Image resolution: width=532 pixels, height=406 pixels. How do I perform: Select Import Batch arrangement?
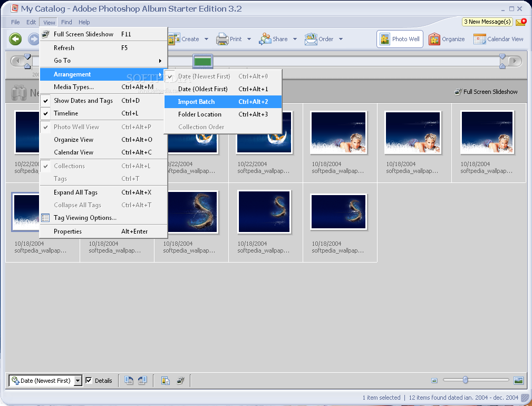tap(223, 102)
